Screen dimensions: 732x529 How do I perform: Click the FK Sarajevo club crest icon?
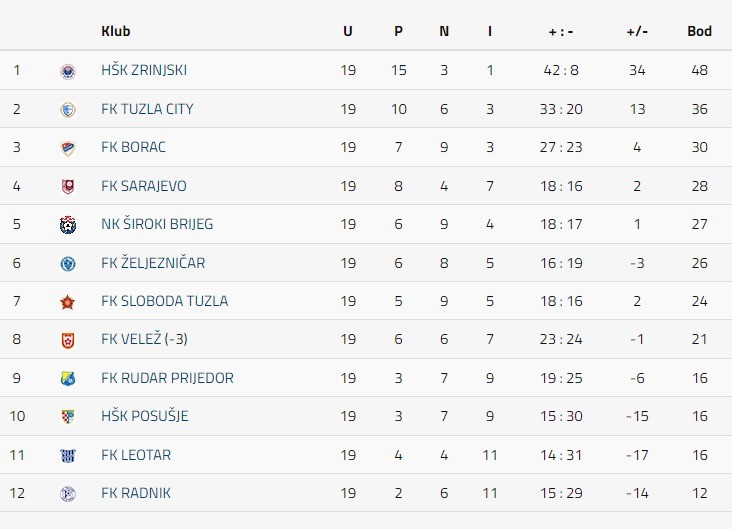[67, 187]
